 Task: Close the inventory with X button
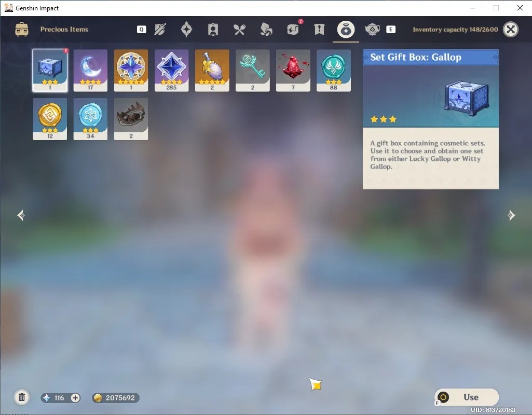(511, 30)
